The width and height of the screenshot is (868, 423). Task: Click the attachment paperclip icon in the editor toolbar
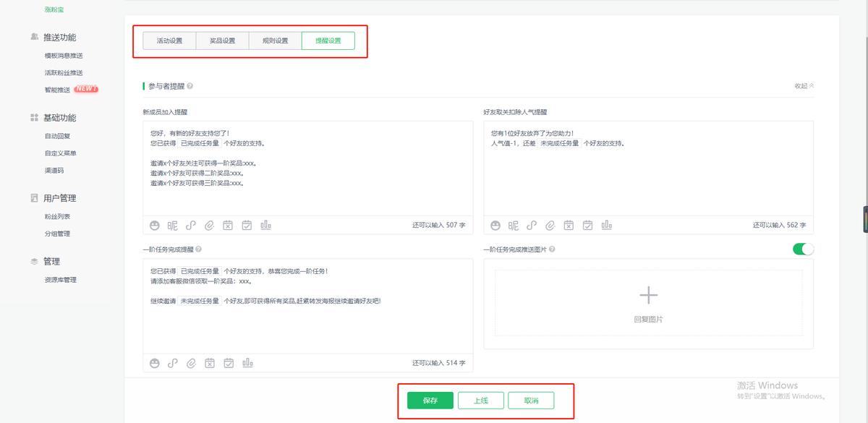[x=209, y=225]
